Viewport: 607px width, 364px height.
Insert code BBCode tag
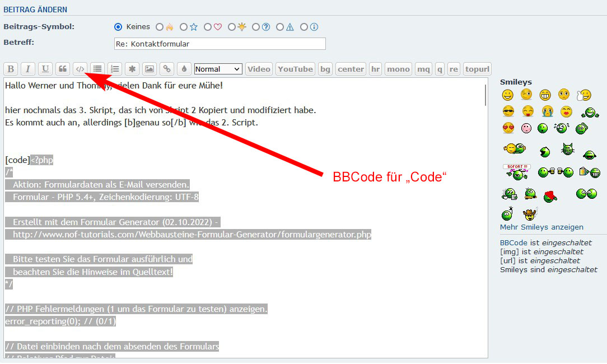pos(80,69)
